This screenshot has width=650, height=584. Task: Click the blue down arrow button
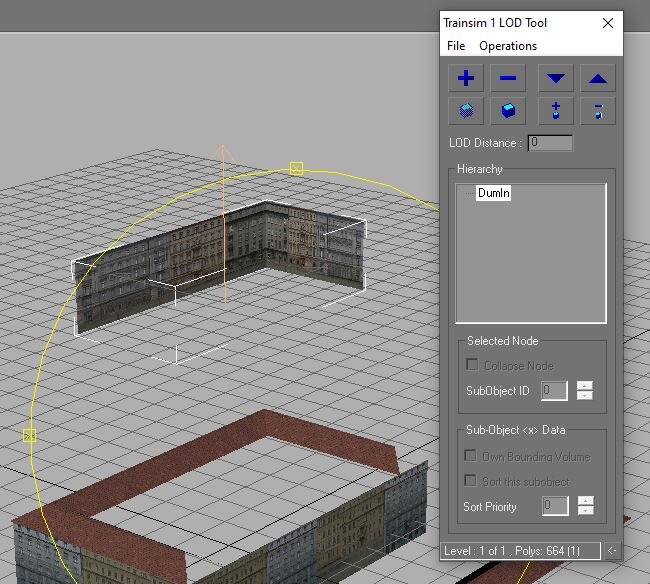555,78
